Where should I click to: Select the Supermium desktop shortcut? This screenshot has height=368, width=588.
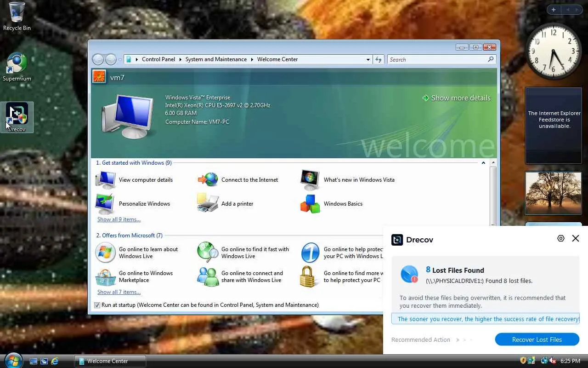click(17, 67)
